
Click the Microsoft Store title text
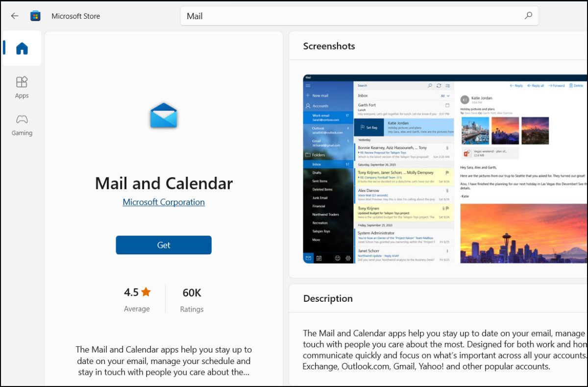(75, 16)
